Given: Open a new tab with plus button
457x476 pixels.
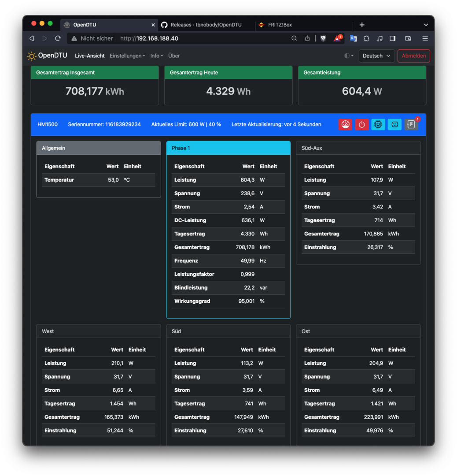Looking at the screenshot, I should (x=362, y=25).
